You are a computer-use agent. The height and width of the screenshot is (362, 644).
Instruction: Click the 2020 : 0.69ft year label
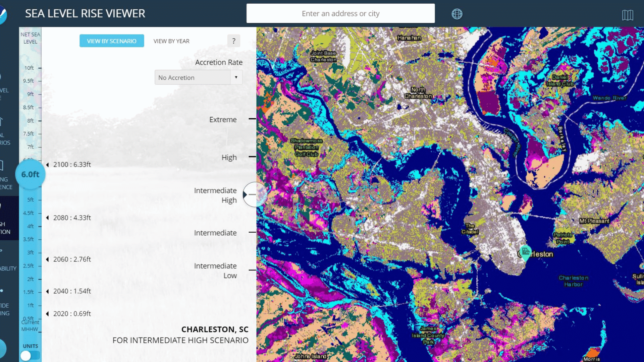(x=72, y=314)
